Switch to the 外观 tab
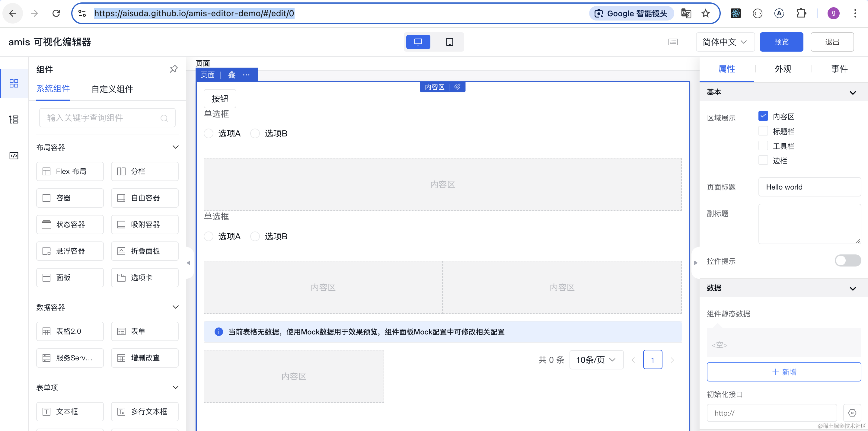The width and height of the screenshot is (868, 431). (783, 69)
